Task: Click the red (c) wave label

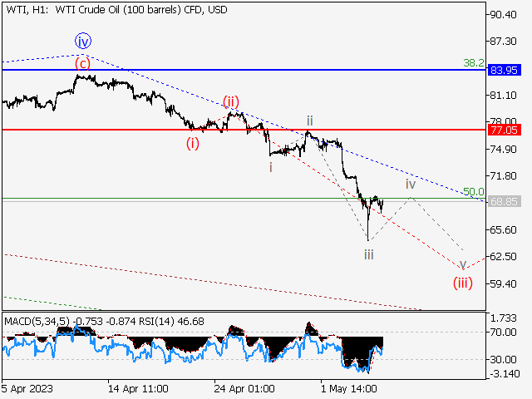Action: tap(82, 63)
